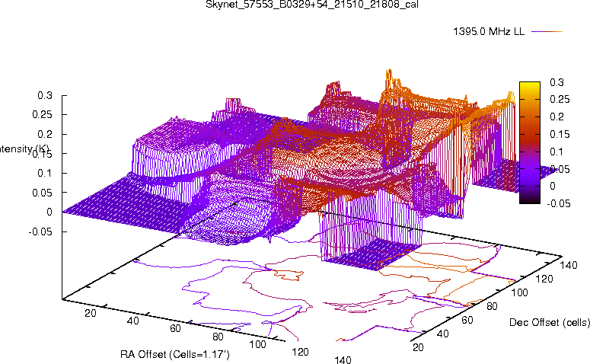The image size is (590, 364).
Task: Pick the 20 tick on the Dec Offset axis
Action: (418, 347)
